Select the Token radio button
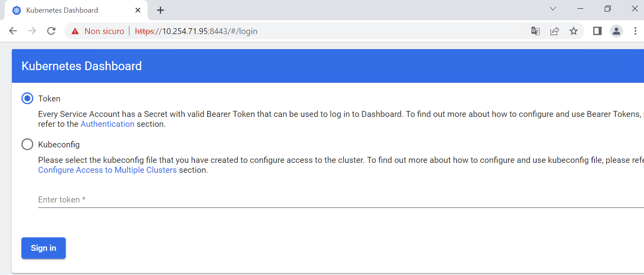644x275 pixels. tap(27, 98)
